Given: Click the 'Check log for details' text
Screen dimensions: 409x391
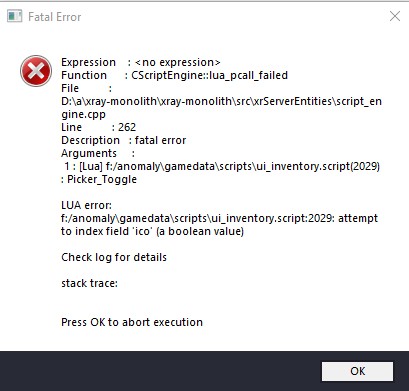Looking at the screenshot, I should [x=114, y=257].
